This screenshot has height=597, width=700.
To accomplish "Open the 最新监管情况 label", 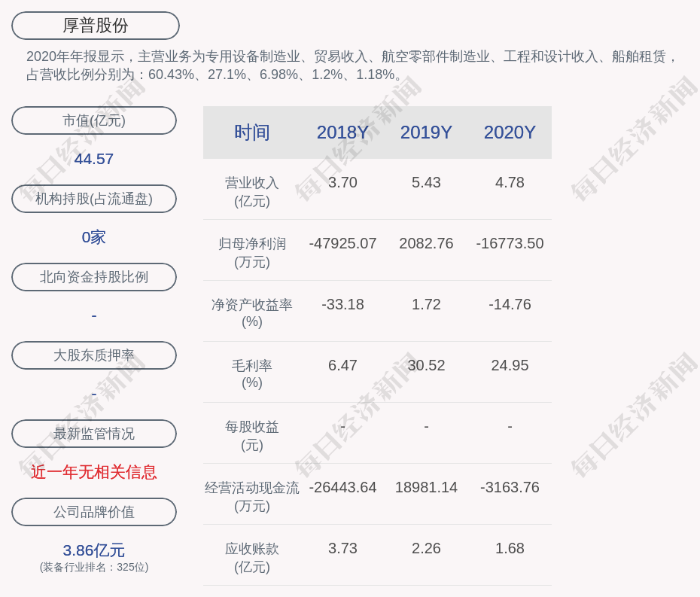I will coord(94,434).
